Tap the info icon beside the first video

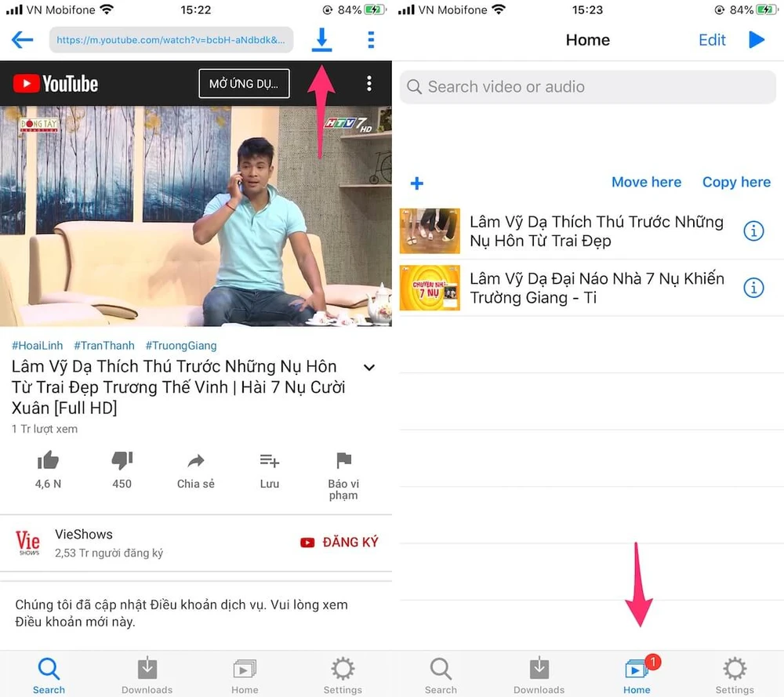click(x=753, y=231)
